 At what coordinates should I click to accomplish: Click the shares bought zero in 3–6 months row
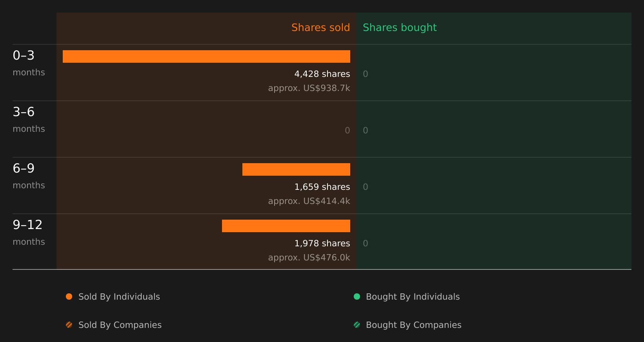(366, 131)
